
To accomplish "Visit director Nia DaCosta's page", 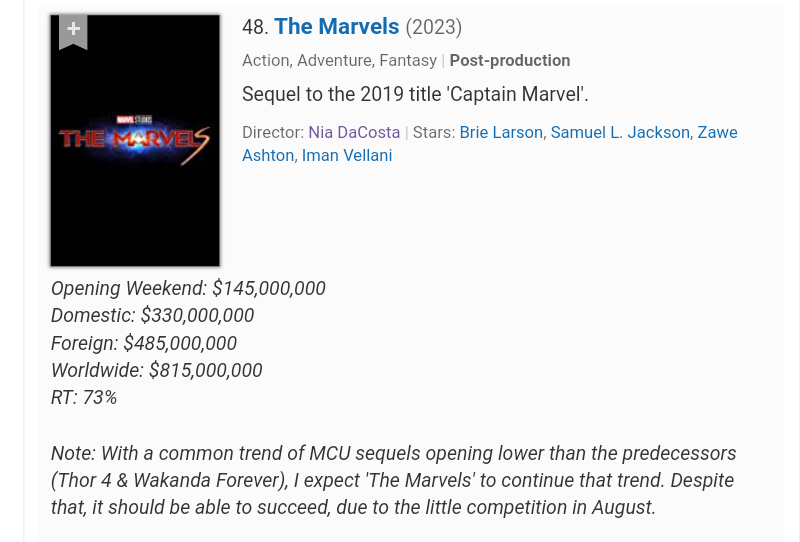I will [354, 132].
